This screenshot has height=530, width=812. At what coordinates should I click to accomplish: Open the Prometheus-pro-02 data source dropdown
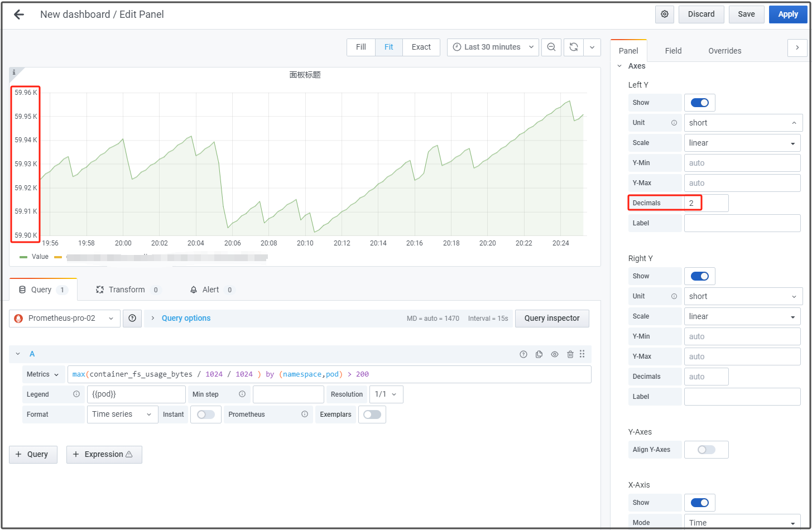(65, 319)
